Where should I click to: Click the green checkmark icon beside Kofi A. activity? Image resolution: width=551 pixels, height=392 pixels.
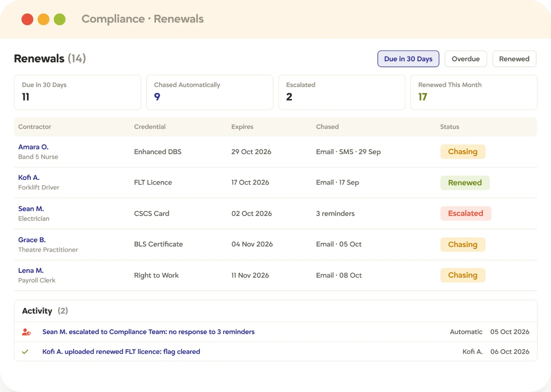[x=25, y=352]
